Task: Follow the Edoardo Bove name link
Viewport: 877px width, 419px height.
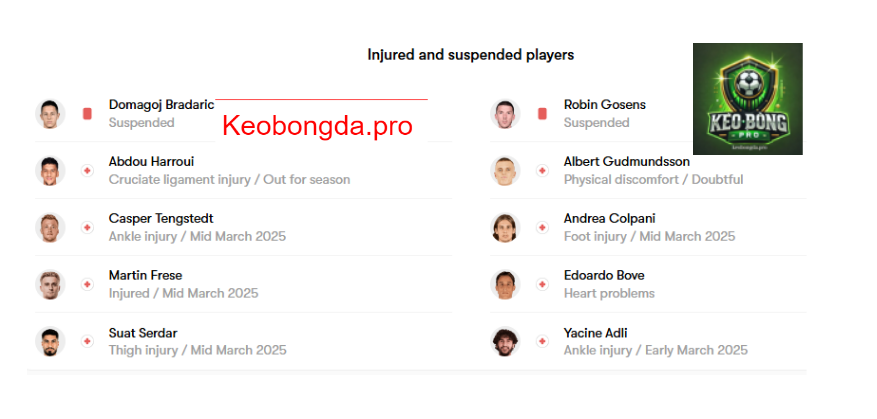Action: pyautogui.click(x=604, y=275)
